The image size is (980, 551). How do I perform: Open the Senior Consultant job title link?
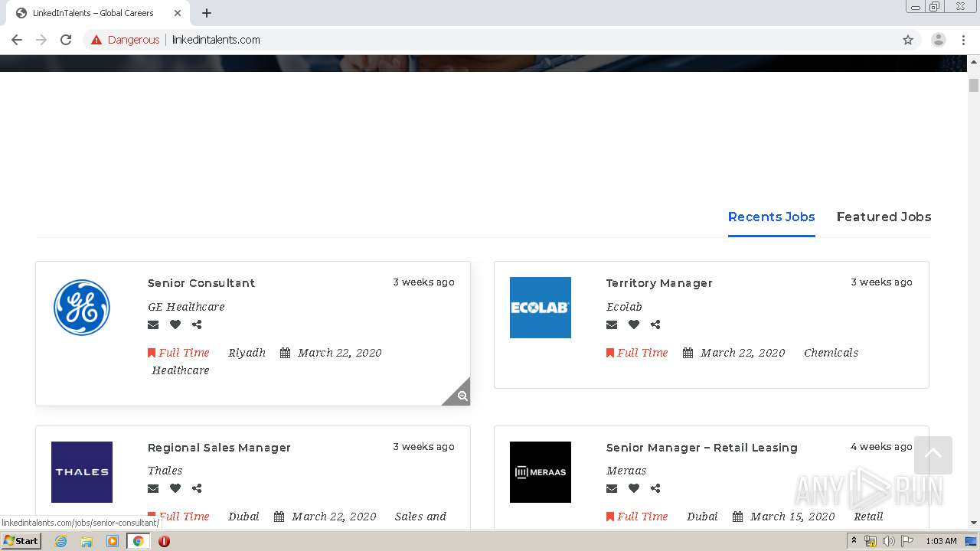point(201,283)
